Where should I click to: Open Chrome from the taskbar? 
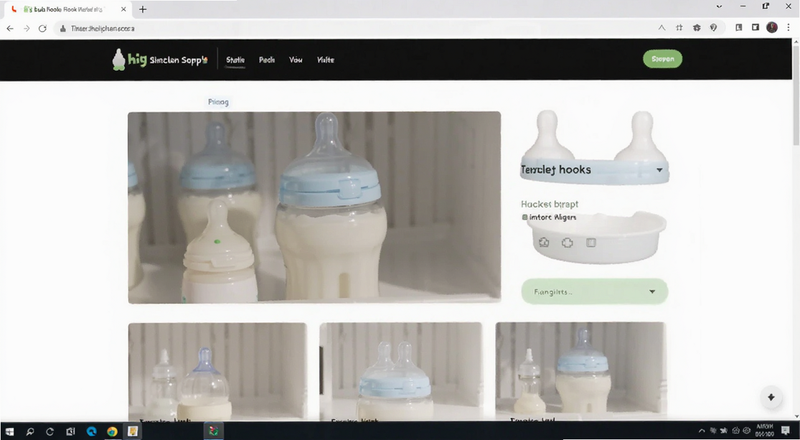click(112, 431)
